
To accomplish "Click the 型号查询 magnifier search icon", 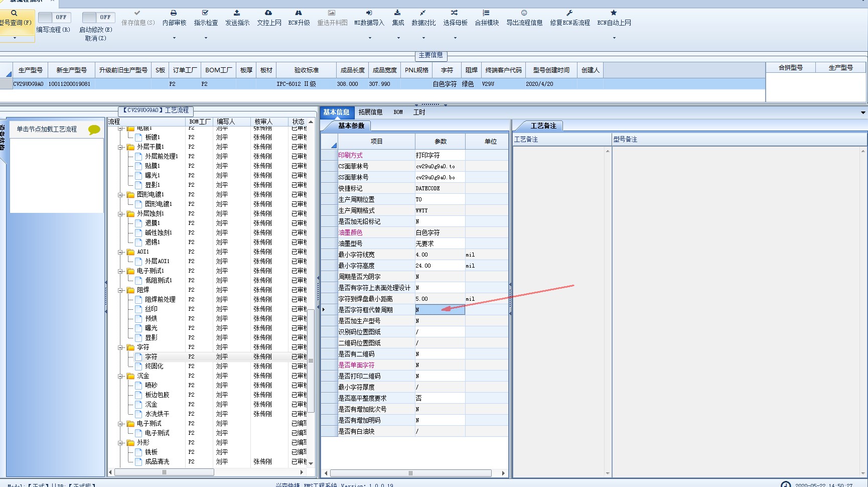I will 14,13.
